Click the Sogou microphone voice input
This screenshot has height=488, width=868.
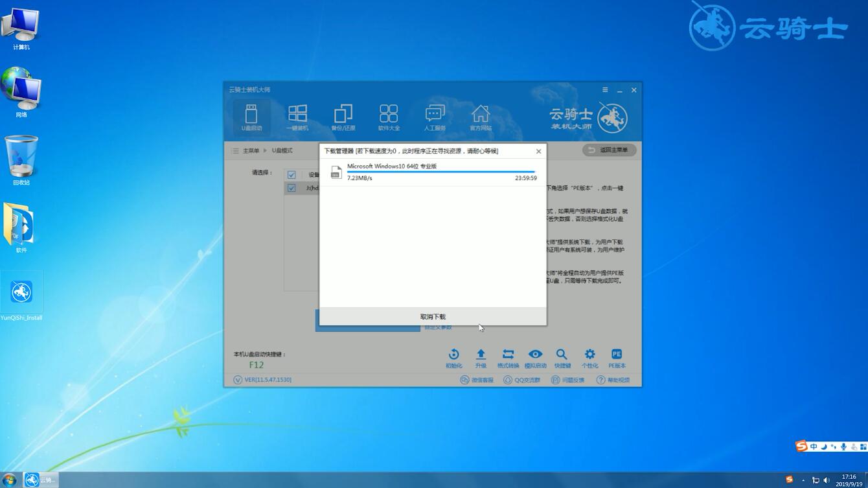(x=843, y=447)
